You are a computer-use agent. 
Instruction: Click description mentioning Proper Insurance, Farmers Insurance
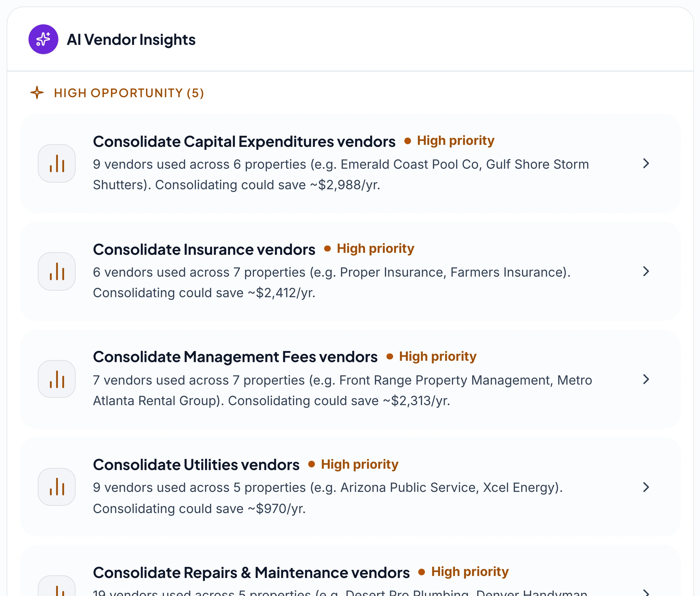point(332,283)
